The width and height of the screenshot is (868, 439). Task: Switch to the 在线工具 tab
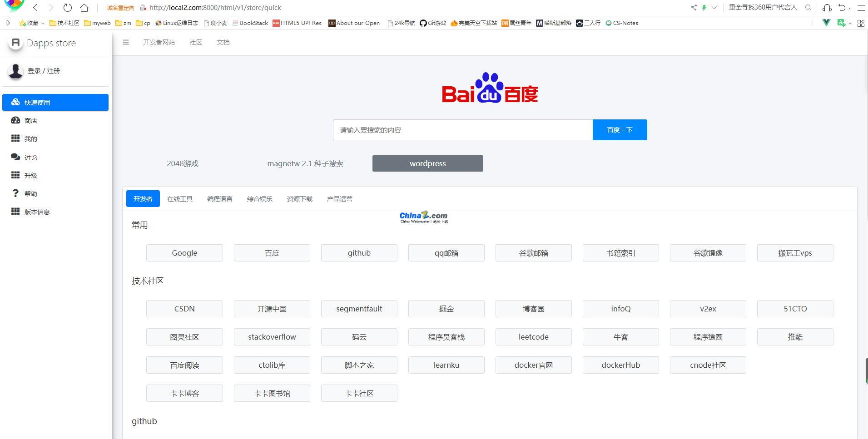pyautogui.click(x=179, y=198)
